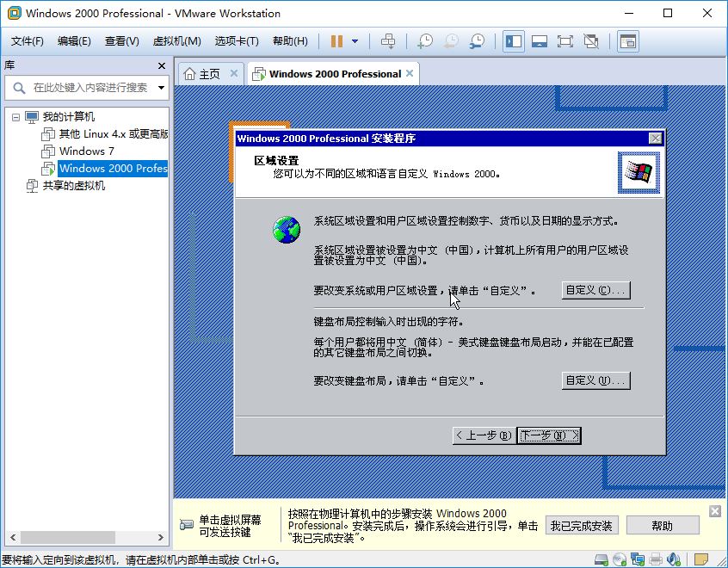Click 我已完成安装 button
Screen dimensions: 728x568
click(x=582, y=526)
